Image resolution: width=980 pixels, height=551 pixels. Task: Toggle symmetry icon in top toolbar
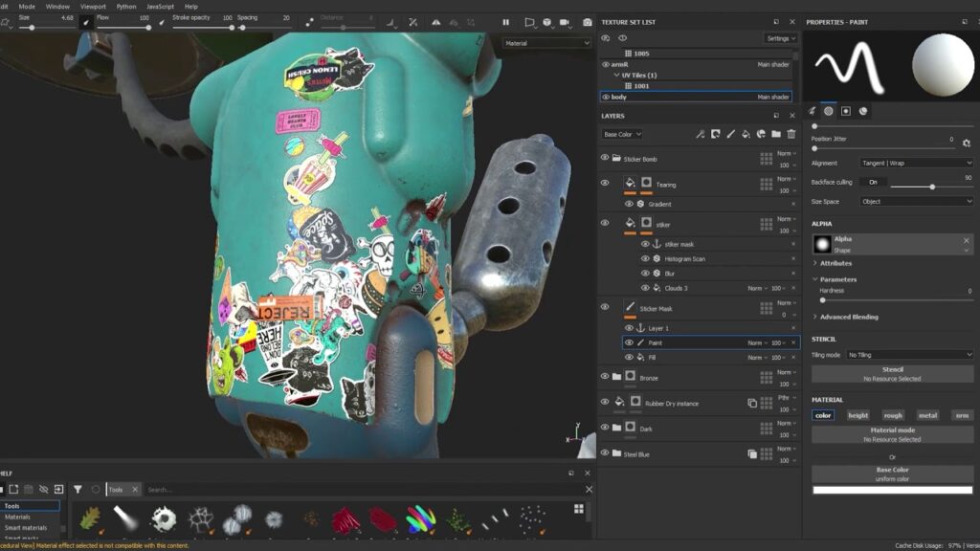(x=436, y=22)
